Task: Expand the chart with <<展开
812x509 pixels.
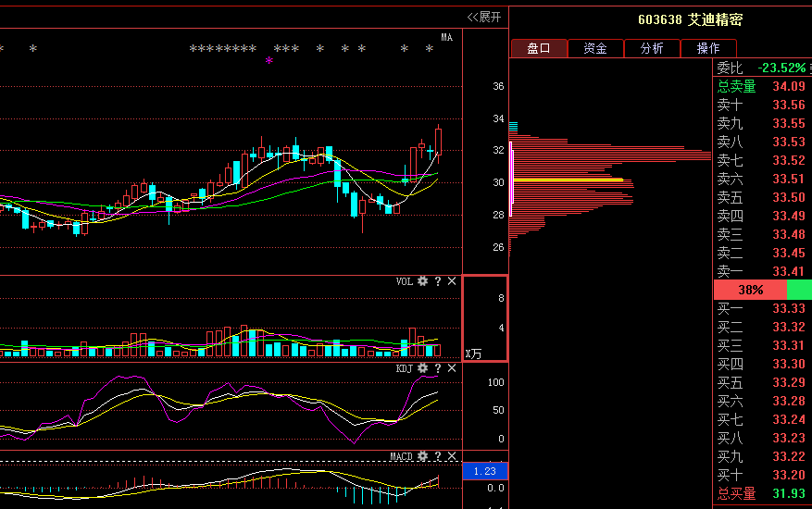Action: (x=484, y=17)
